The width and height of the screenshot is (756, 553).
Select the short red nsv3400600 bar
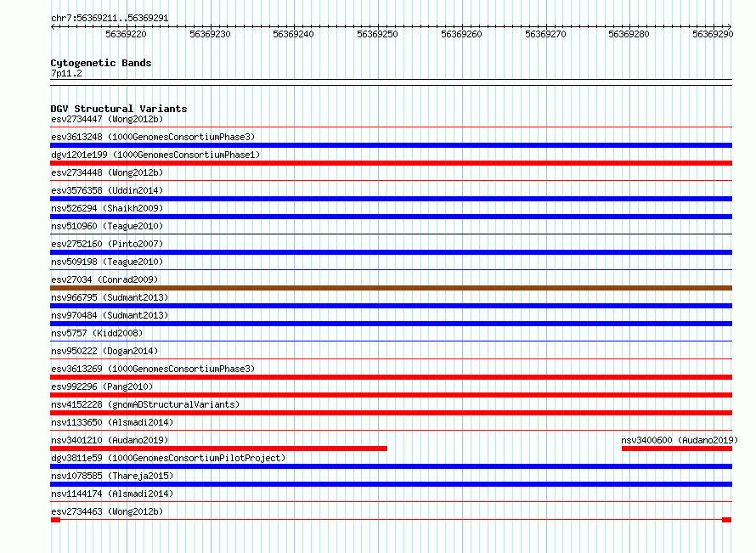click(677, 449)
